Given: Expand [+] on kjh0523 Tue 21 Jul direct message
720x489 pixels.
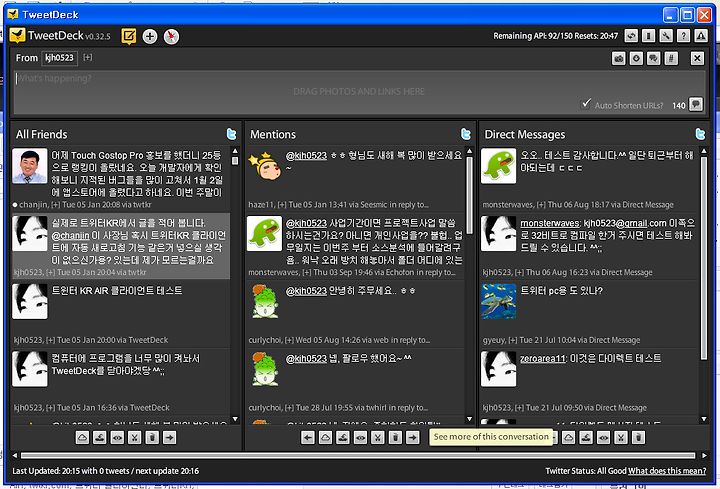Looking at the screenshot, I should (519, 408).
